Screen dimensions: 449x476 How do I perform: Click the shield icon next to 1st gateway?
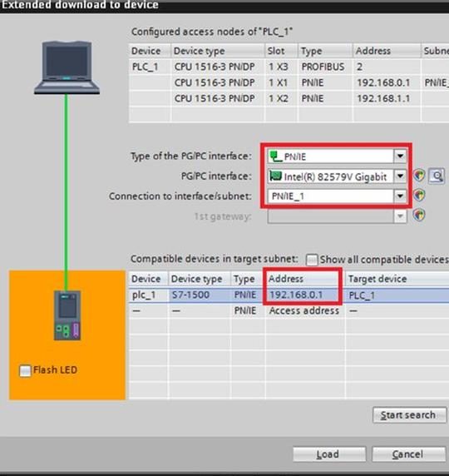click(x=419, y=216)
